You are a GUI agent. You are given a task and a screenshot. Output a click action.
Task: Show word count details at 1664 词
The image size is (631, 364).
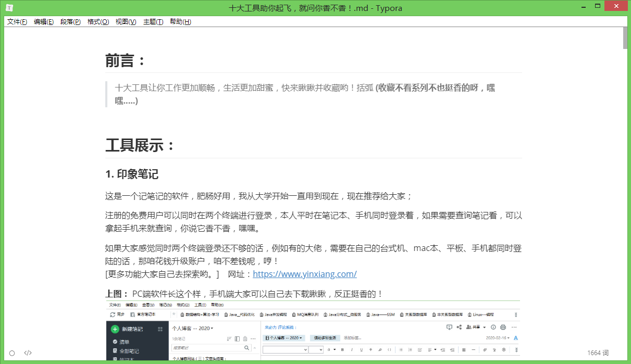(598, 353)
